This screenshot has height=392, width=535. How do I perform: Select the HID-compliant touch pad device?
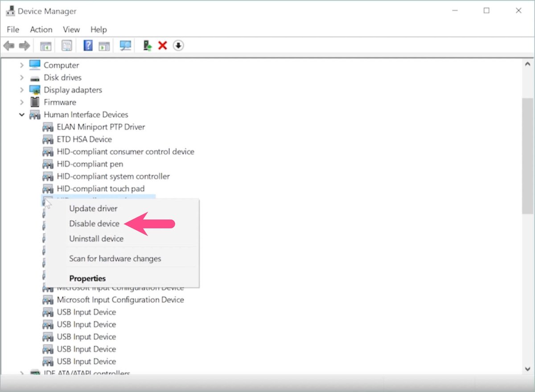click(x=100, y=188)
